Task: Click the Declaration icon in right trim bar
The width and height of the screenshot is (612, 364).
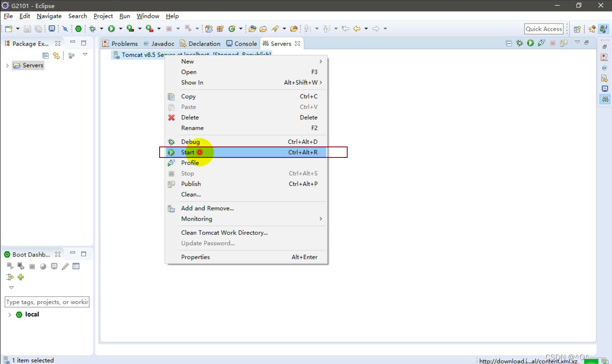Action: 604,78
